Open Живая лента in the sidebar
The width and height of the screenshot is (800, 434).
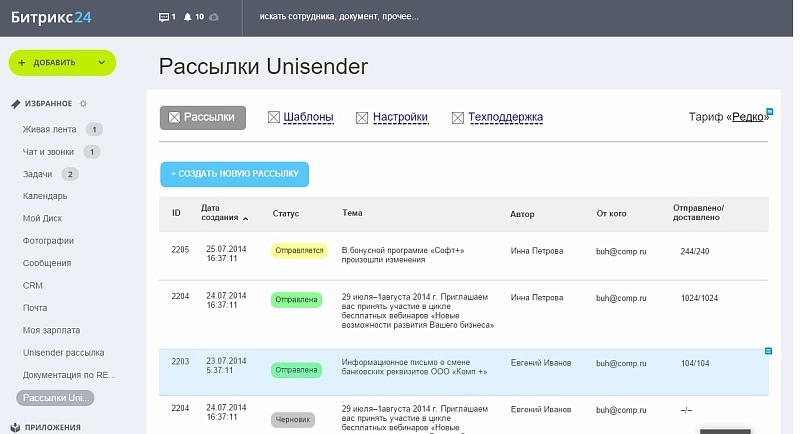click(50, 129)
